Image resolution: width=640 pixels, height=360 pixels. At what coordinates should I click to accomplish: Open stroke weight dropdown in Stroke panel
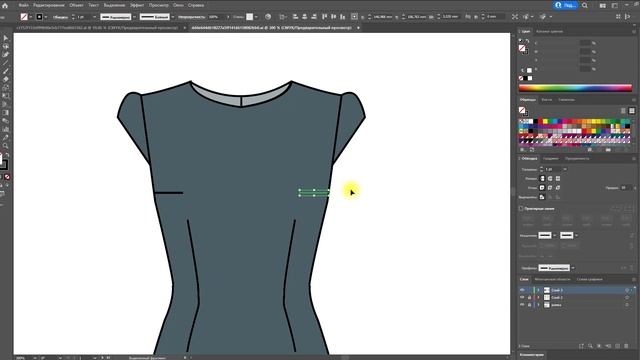565,169
